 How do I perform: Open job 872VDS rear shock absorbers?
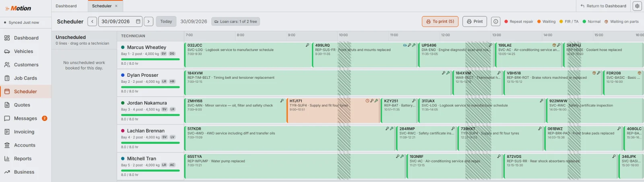(x=561, y=166)
